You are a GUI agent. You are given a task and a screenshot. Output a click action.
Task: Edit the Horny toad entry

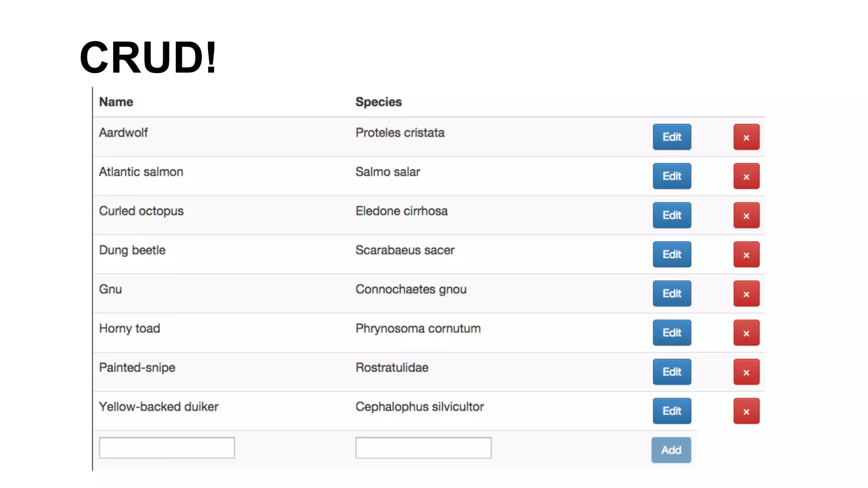tap(671, 333)
